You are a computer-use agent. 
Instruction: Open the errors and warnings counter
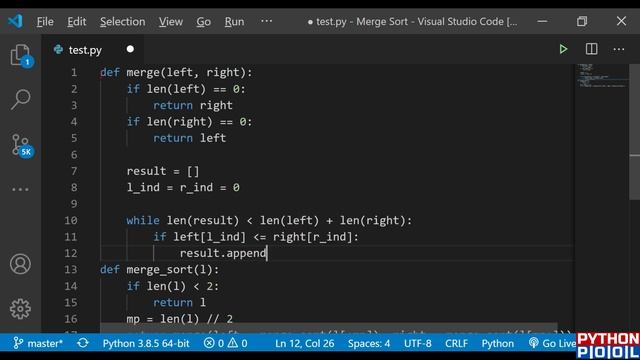point(226,343)
